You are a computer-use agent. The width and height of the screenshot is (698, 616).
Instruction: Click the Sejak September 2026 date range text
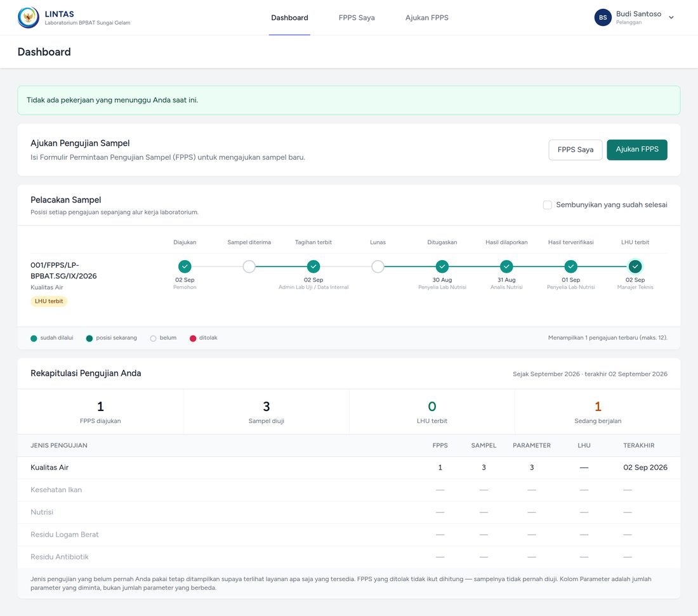coord(590,374)
